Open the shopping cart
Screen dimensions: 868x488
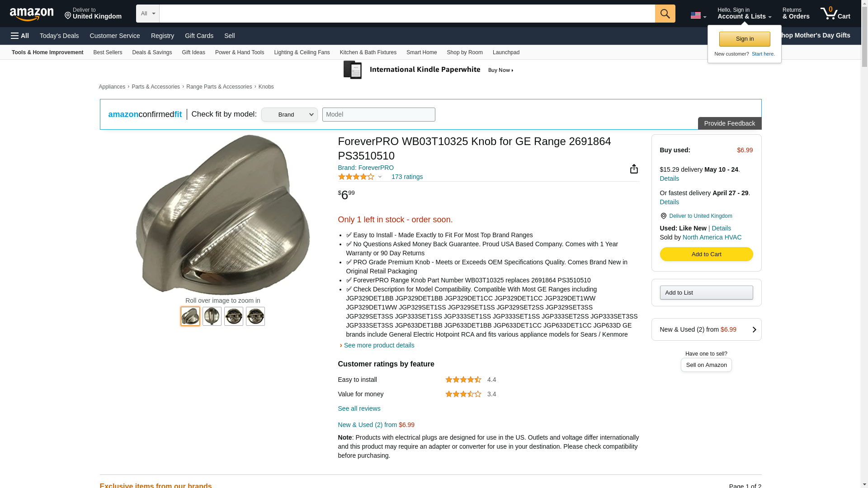pos(835,14)
